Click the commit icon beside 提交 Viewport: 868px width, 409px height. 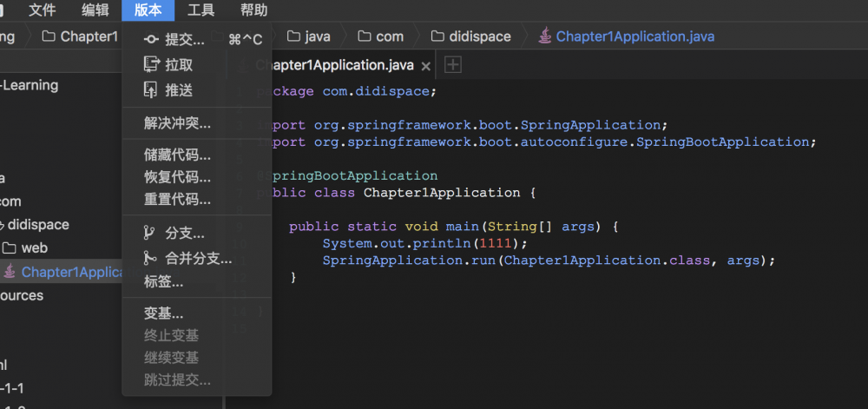point(151,39)
